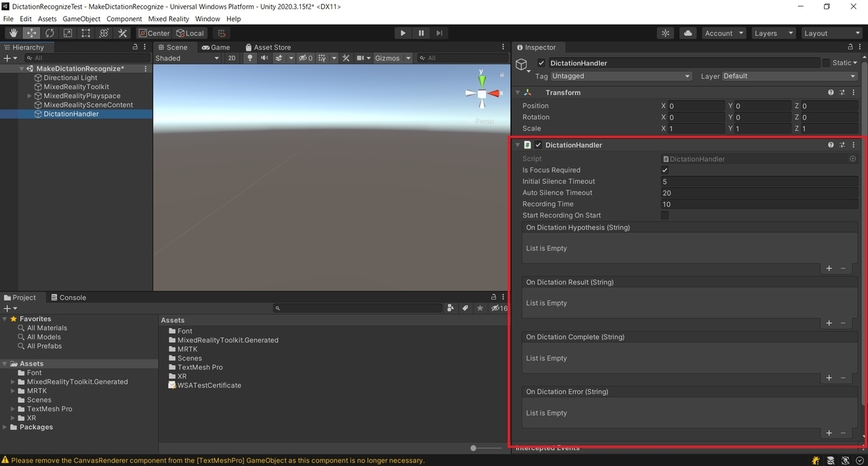The width and height of the screenshot is (868, 466).
Task: Click Project search by label icon
Action: click(466, 308)
